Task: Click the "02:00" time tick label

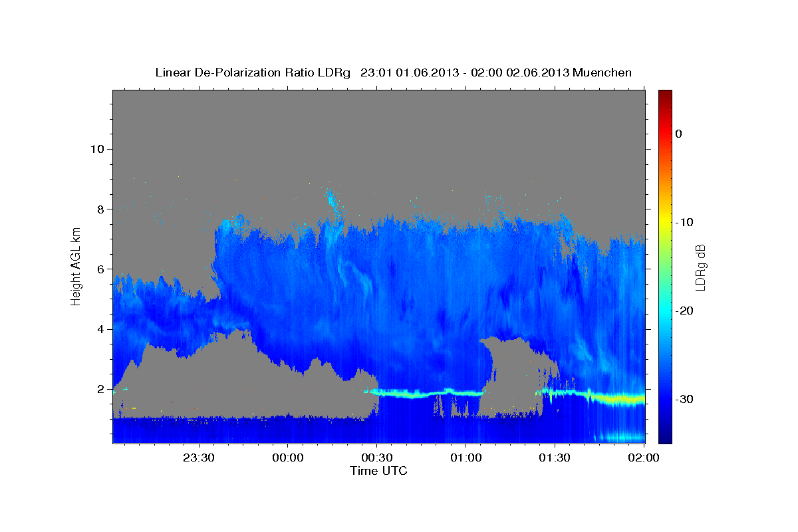Action: [644, 458]
